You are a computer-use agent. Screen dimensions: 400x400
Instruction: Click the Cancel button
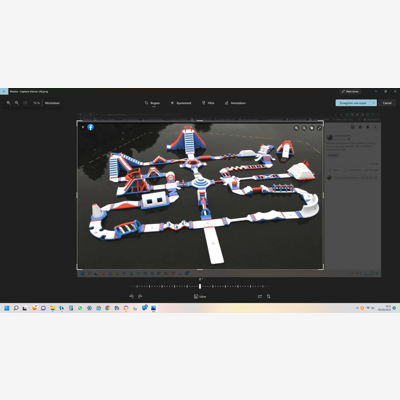point(387,103)
